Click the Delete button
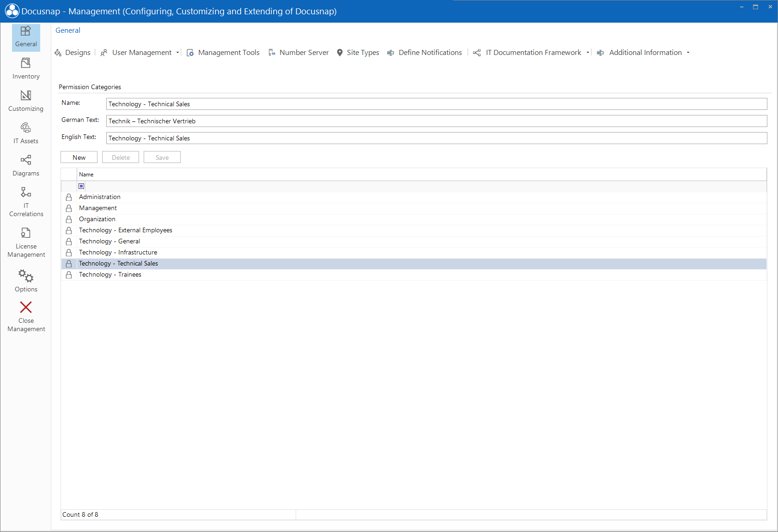Screen dimensions: 778x532 pos(121,157)
